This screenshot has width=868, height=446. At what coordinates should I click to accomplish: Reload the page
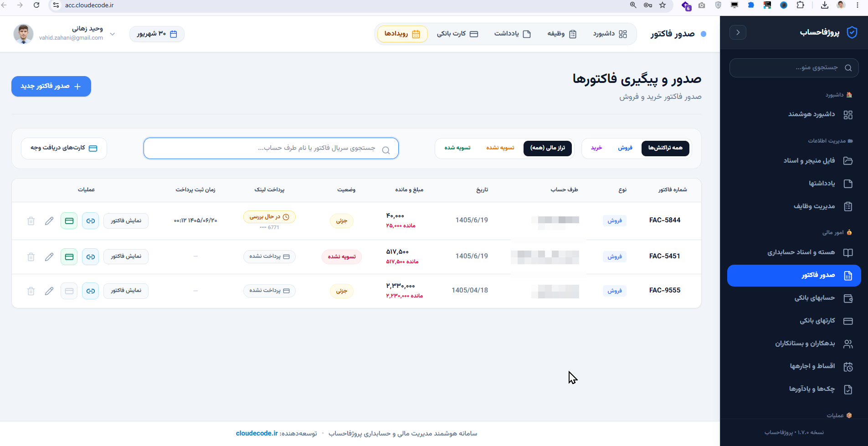[36, 5]
